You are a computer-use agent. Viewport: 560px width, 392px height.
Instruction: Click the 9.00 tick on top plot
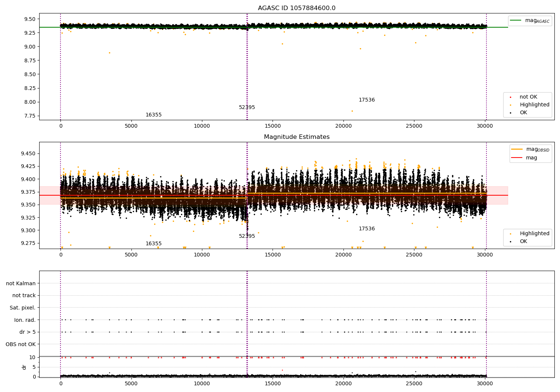point(29,47)
